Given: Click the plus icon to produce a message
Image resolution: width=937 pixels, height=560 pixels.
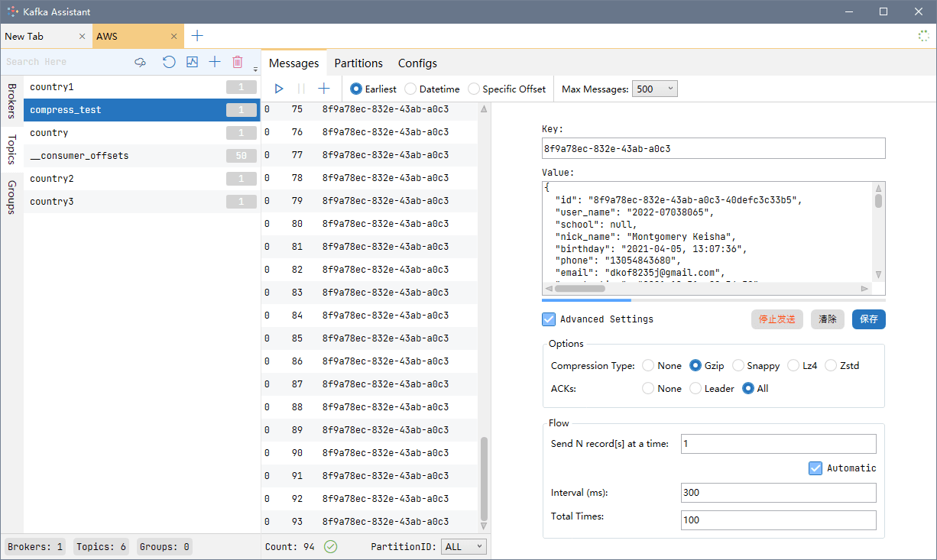Looking at the screenshot, I should (323, 88).
